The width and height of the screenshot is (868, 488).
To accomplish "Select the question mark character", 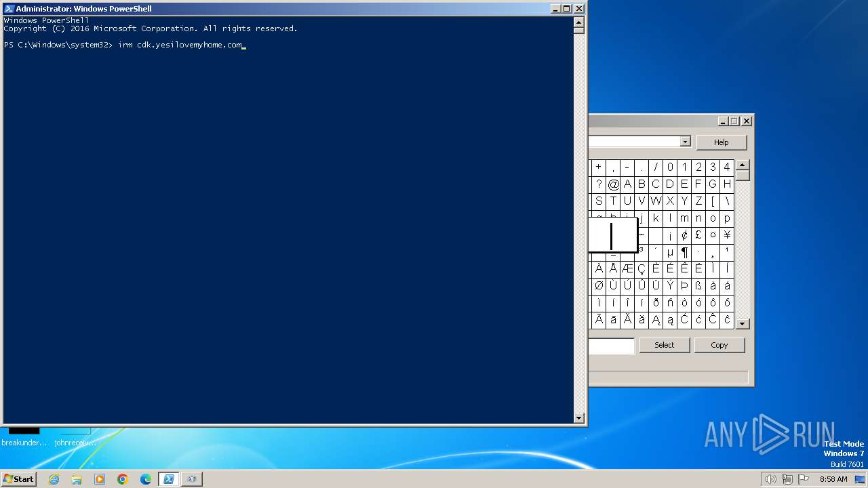I will coord(599,184).
